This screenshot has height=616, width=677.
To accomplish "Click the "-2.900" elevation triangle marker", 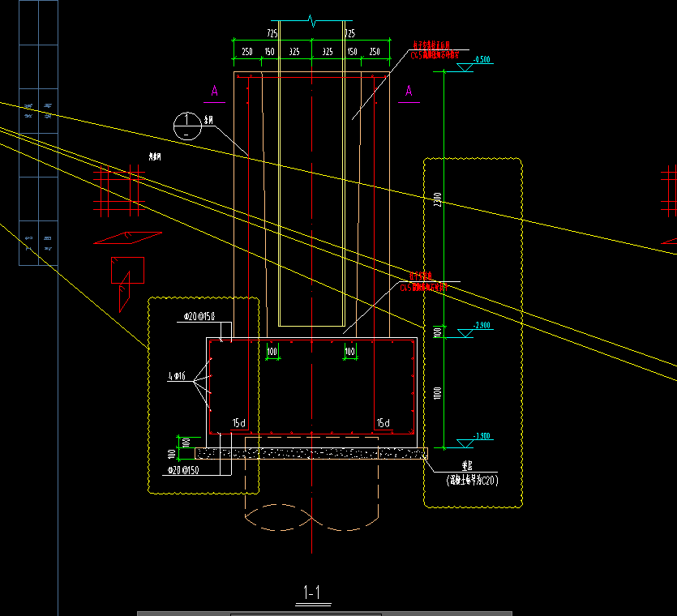I will coord(465,333).
